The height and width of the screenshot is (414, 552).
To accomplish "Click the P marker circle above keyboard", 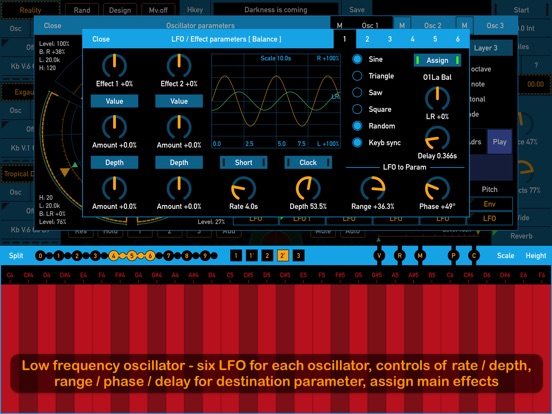I will (453, 256).
